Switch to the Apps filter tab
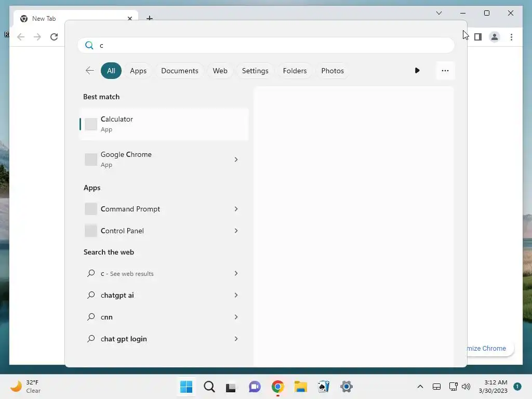Image resolution: width=532 pixels, height=399 pixels. point(138,71)
